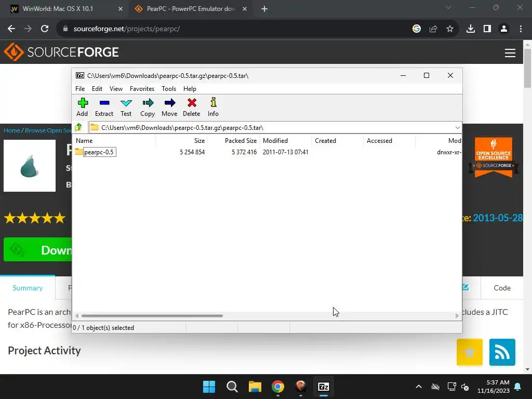
Task: Open Windows taskbar Search
Action: point(232,387)
